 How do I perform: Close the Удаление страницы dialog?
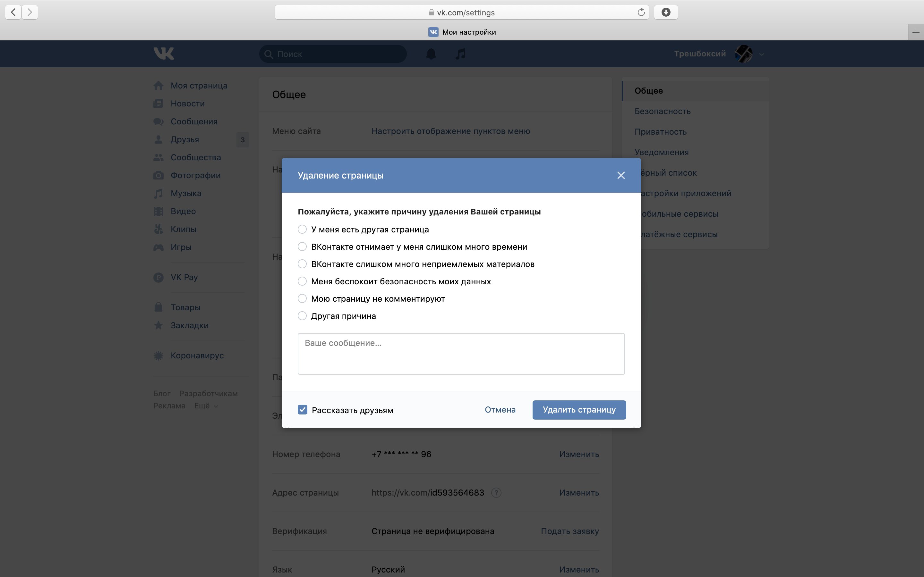pyautogui.click(x=621, y=175)
